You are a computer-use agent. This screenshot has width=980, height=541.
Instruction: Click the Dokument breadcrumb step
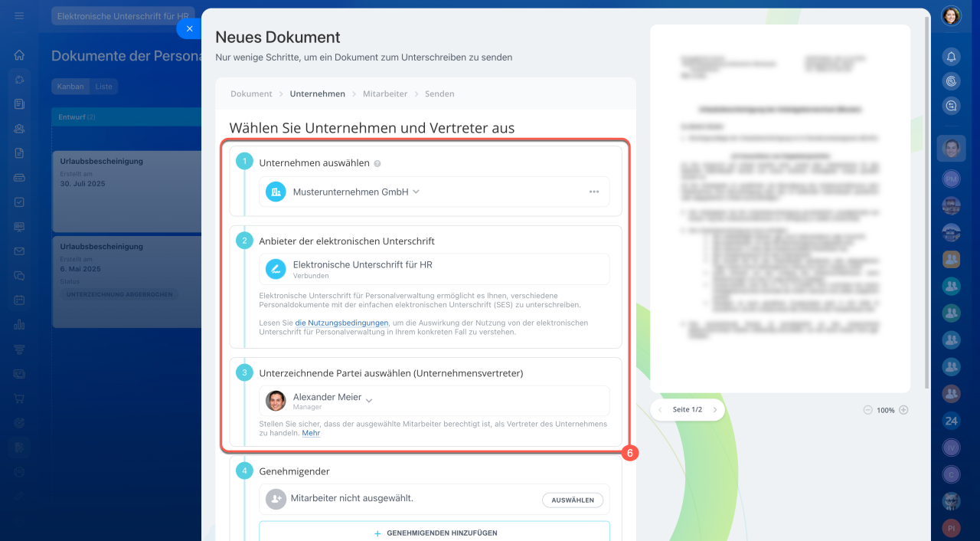tap(251, 93)
